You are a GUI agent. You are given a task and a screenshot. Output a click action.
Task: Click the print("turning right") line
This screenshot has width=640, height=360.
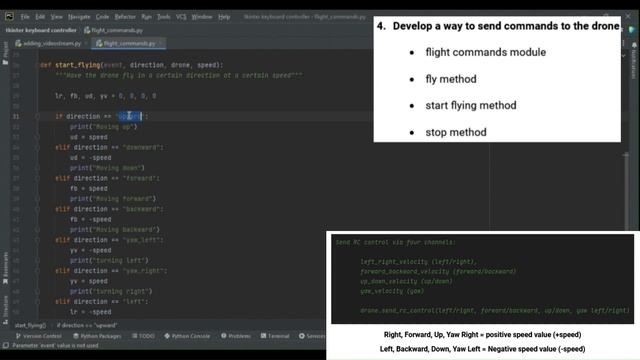click(111, 291)
